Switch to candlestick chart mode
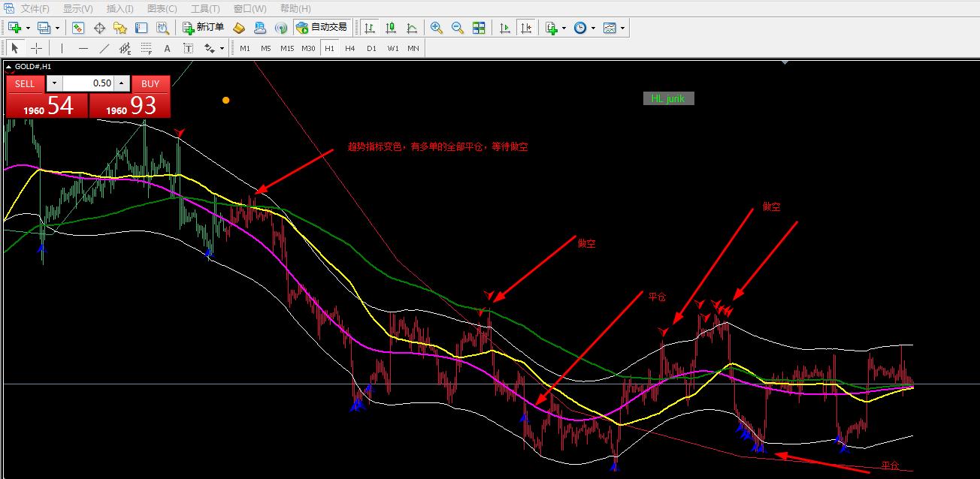Image resolution: width=980 pixels, height=479 pixels. (391, 28)
